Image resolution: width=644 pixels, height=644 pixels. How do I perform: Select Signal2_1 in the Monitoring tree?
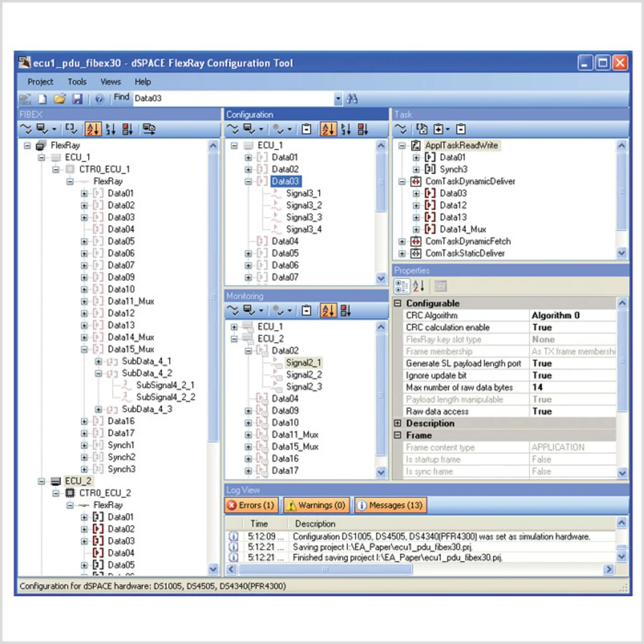(303, 363)
